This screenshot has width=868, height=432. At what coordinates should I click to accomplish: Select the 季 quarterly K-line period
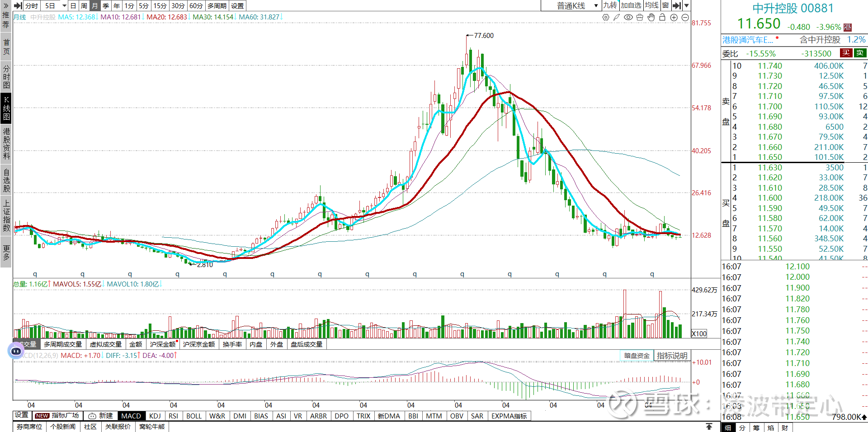click(106, 6)
